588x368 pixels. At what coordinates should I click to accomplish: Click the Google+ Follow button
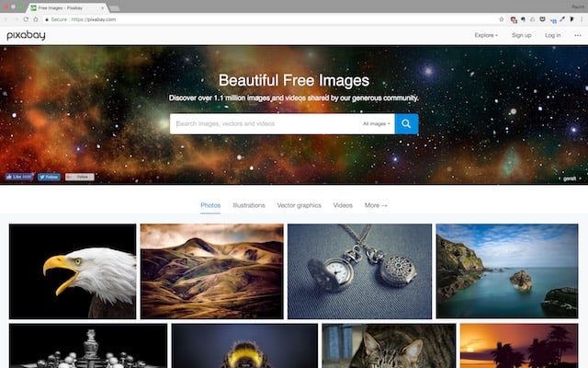[79, 177]
